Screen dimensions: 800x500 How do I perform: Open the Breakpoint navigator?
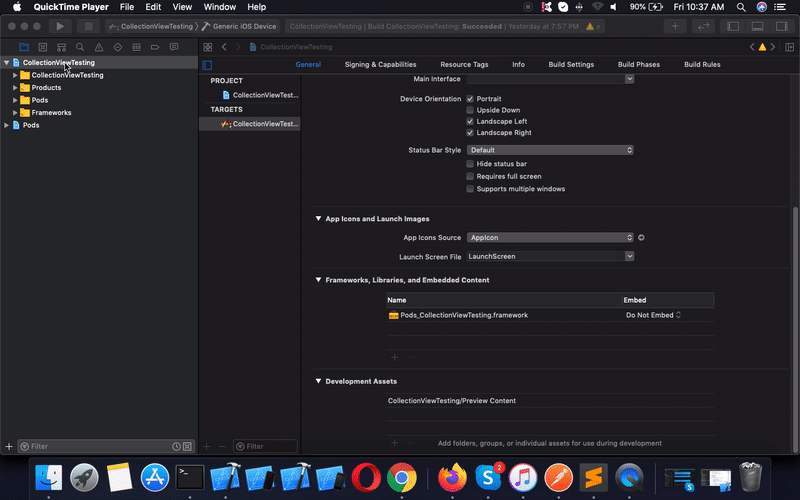point(155,47)
